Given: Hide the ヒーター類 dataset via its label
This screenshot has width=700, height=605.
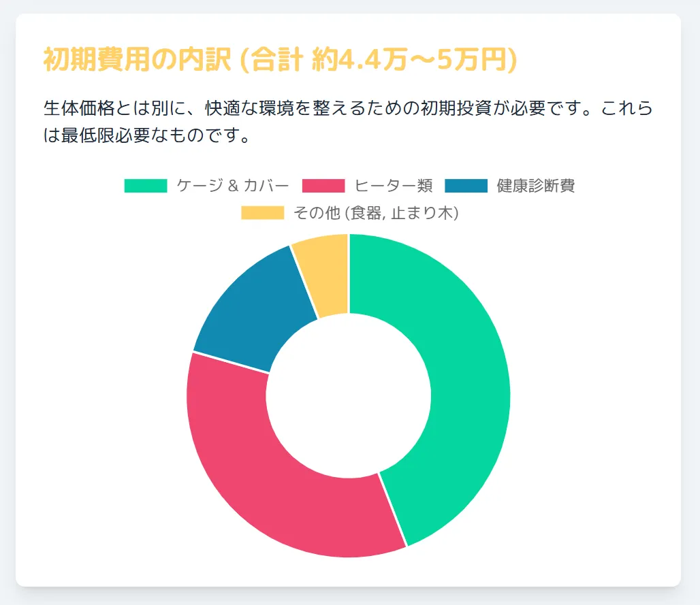Looking at the screenshot, I should pos(394,186).
